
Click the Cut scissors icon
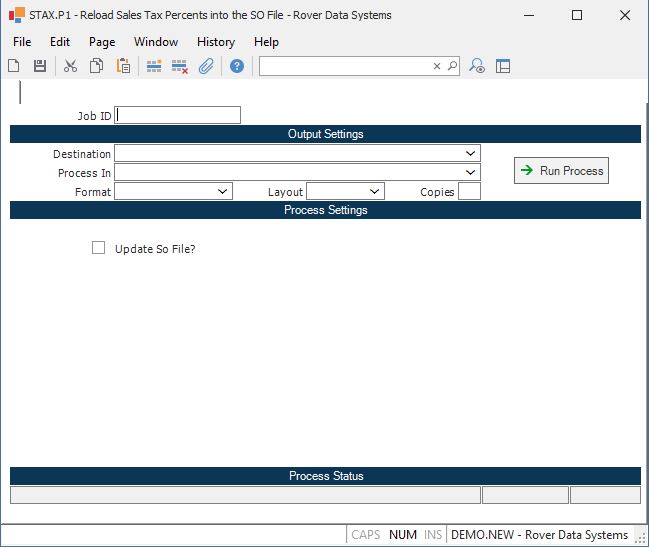coord(70,66)
